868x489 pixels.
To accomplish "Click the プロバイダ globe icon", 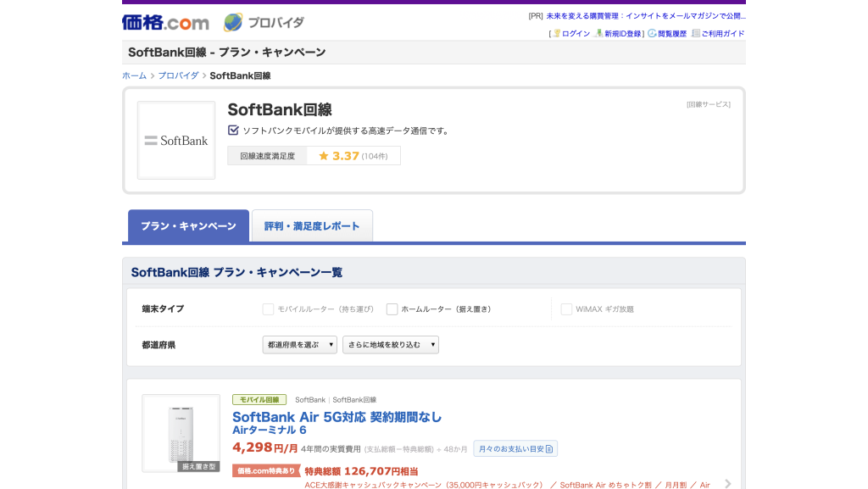I will pos(233,22).
